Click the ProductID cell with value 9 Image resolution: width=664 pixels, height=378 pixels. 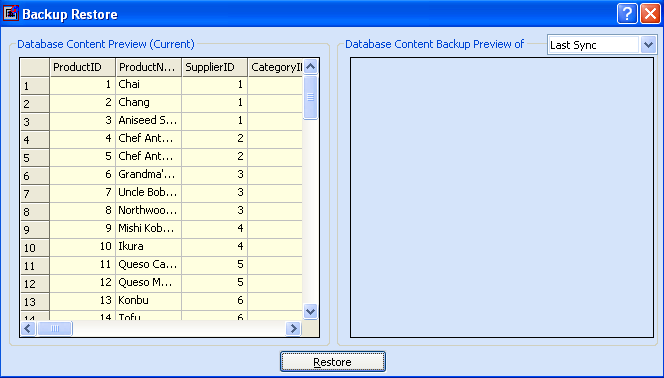point(83,229)
